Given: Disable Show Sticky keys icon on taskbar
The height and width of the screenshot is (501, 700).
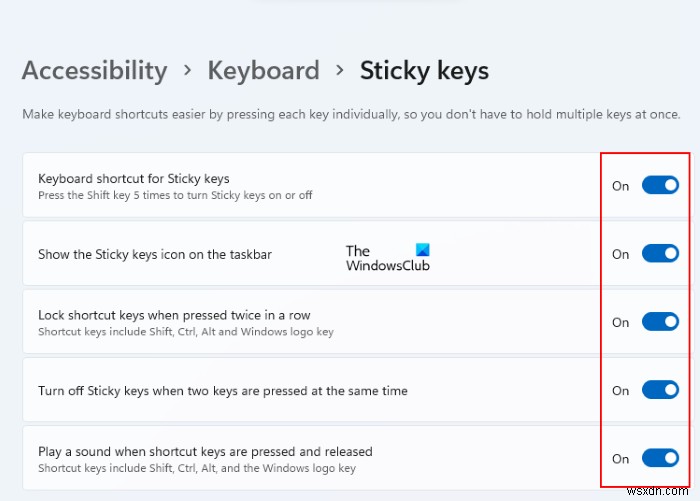Looking at the screenshot, I should pyautogui.click(x=660, y=254).
